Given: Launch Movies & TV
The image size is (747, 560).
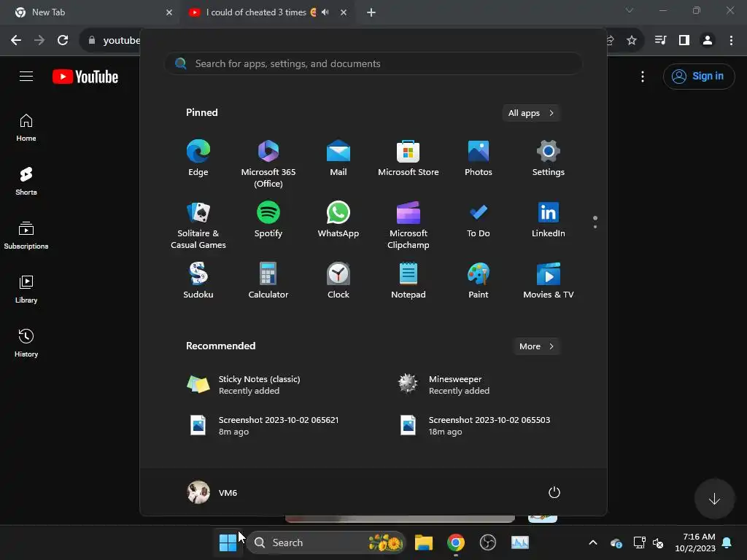Looking at the screenshot, I should (549, 281).
